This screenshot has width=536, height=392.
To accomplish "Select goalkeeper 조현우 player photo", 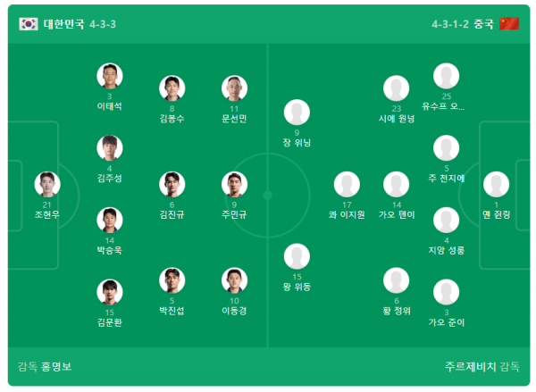I will click(x=47, y=185).
